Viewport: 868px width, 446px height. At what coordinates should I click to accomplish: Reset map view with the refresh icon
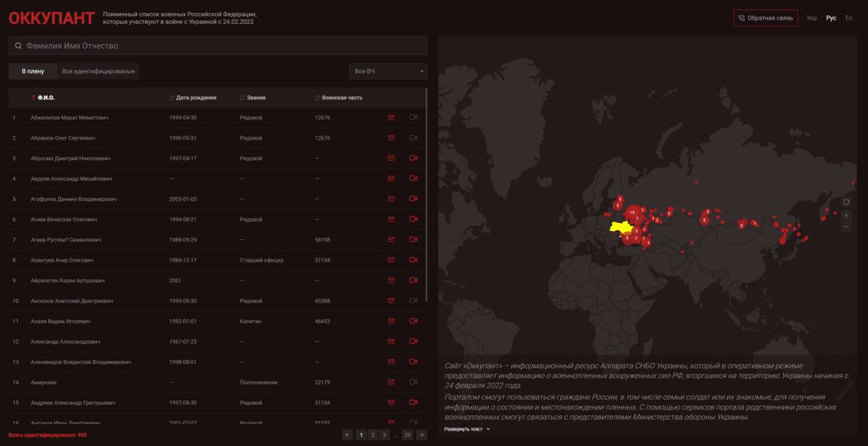point(846,202)
